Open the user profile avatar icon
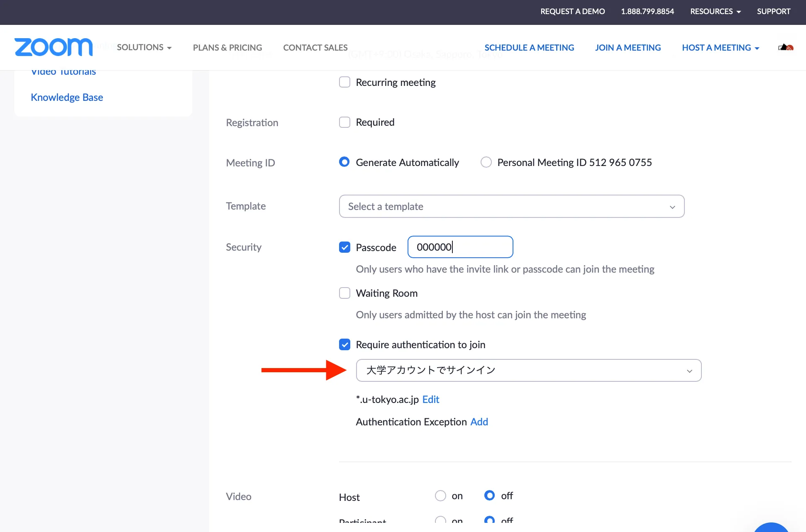 [786, 47]
